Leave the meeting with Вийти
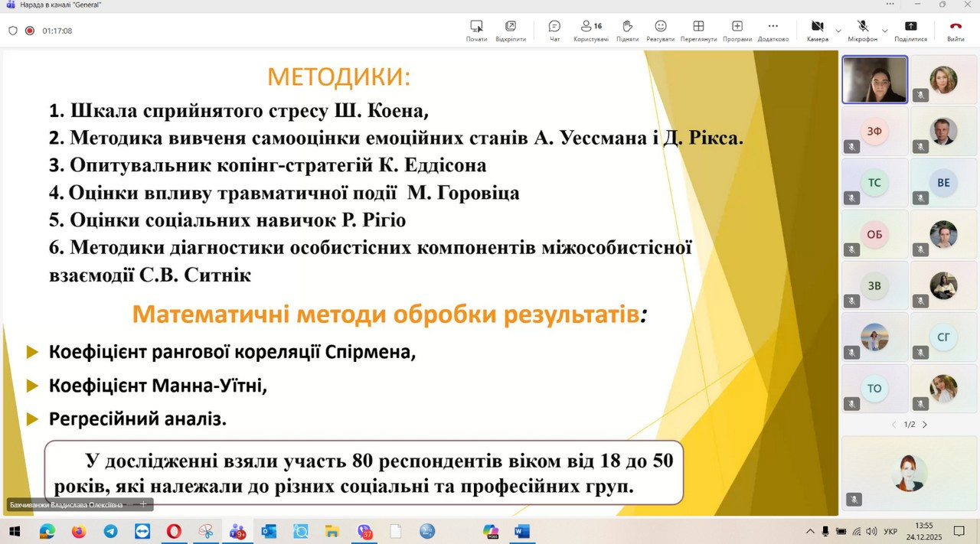This screenshot has width=980, height=544. click(x=955, y=30)
